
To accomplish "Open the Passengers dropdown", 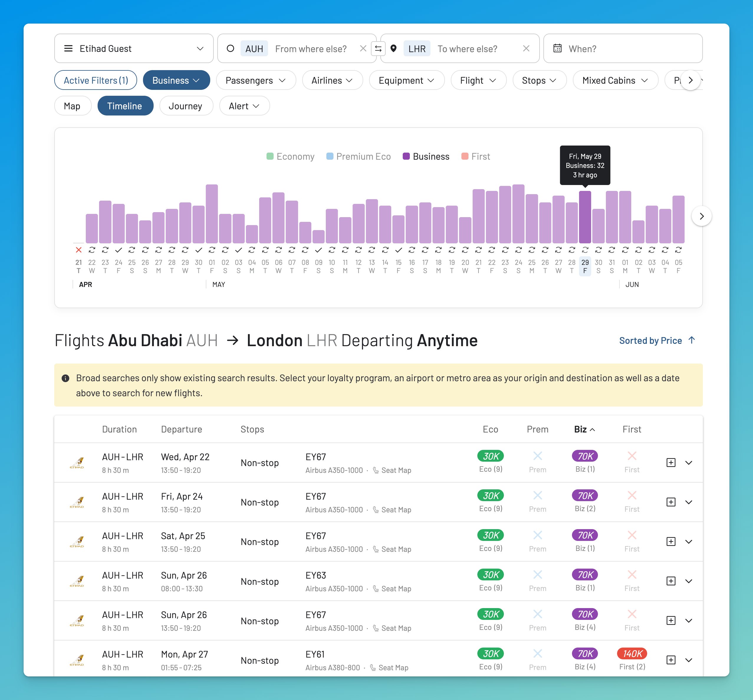I will [256, 80].
